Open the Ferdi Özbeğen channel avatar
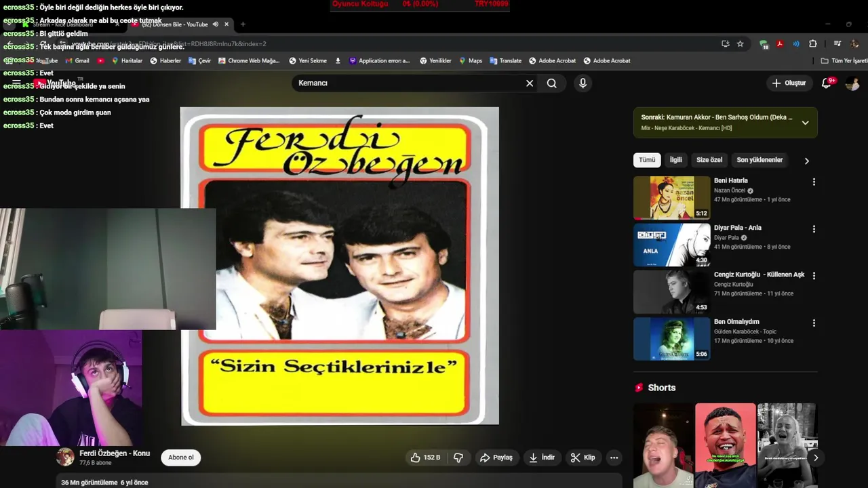This screenshot has height=488, width=868. click(65, 457)
